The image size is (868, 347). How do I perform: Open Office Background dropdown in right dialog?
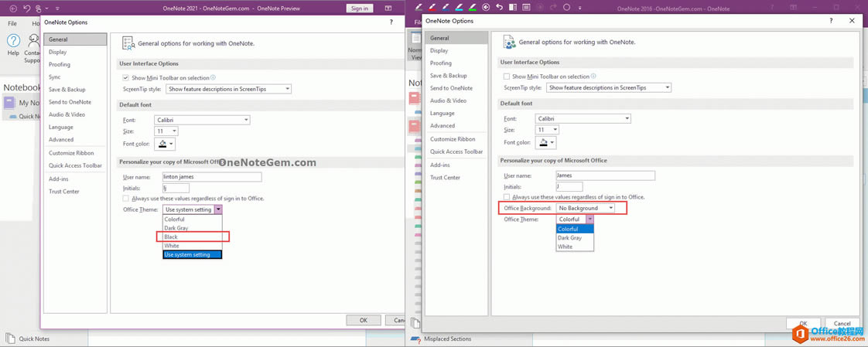(x=586, y=208)
